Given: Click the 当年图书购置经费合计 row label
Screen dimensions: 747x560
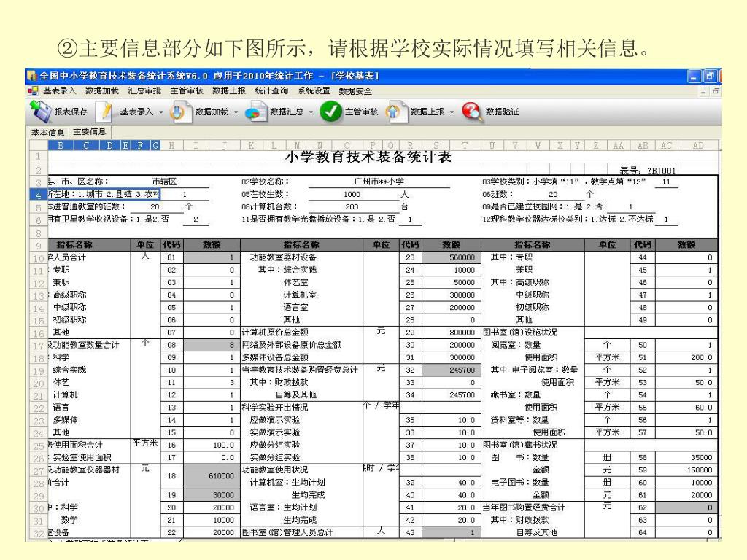Looking at the screenshot, I should pos(524,507).
